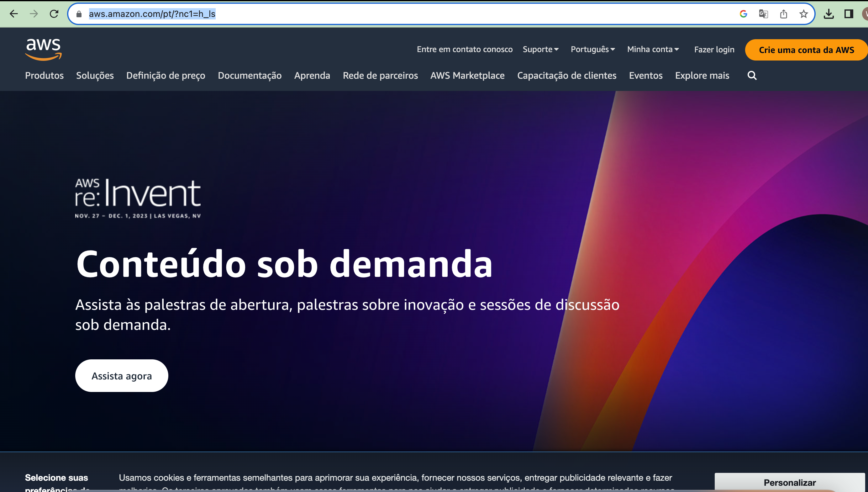
Task: Click the Google icon in address bar
Action: coord(743,14)
